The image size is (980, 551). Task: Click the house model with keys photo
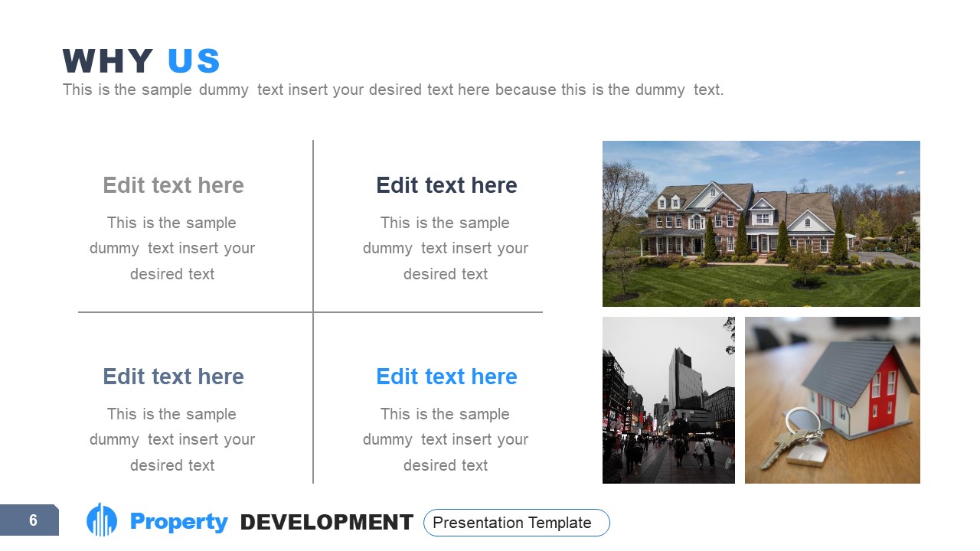pyautogui.click(x=832, y=399)
